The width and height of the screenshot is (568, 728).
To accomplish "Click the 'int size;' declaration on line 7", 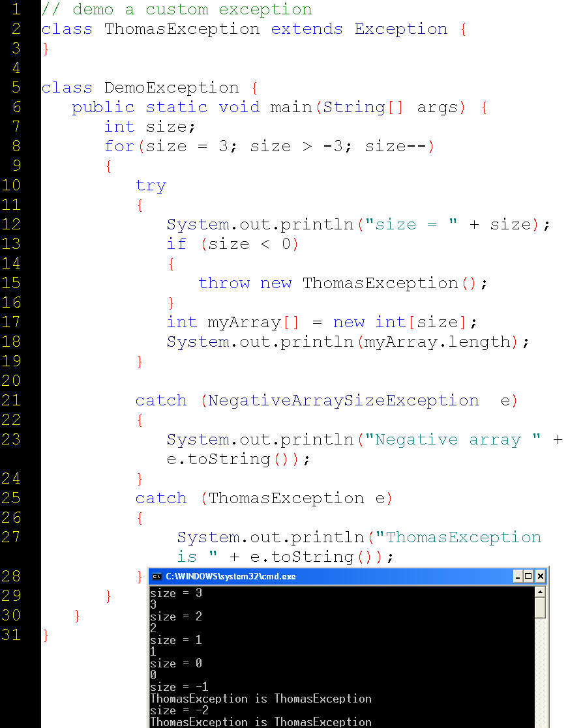I will (149, 126).
